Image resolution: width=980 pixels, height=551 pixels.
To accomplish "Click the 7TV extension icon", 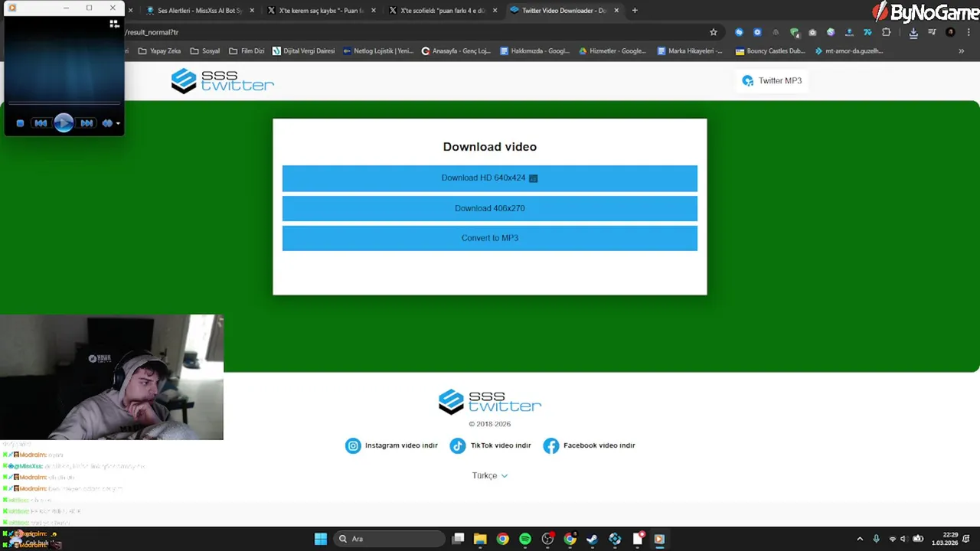I will (x=867, y=32).
